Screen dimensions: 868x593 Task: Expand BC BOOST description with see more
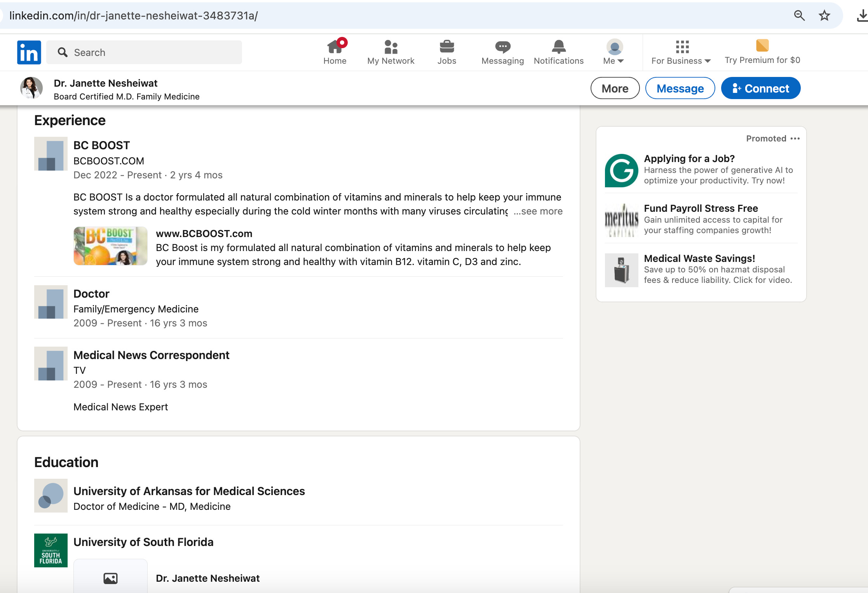pos(538,211)
